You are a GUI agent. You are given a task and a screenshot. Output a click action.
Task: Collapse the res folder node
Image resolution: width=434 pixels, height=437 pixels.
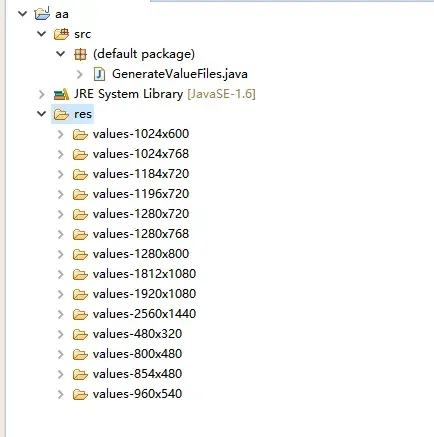(42, 114)
